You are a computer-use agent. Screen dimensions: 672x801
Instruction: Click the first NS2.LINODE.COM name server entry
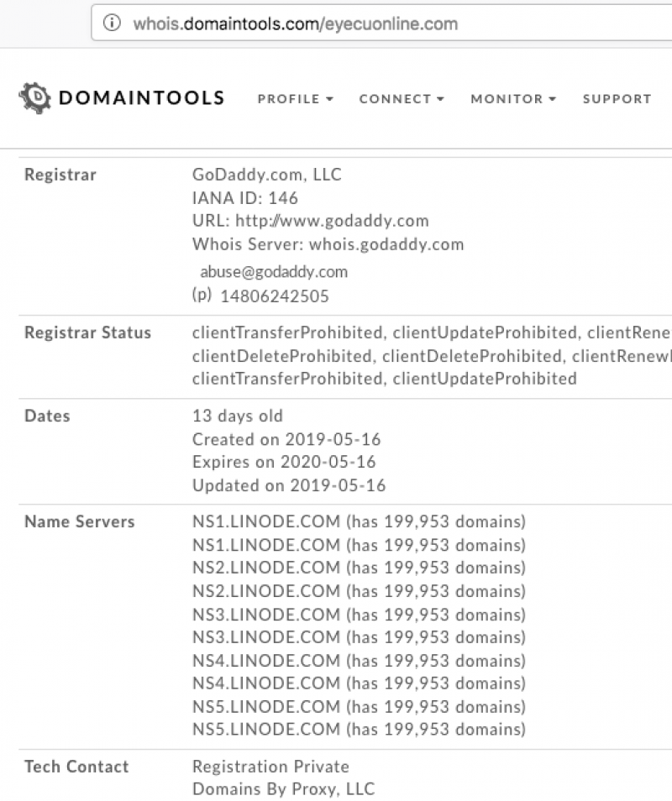[x=267, y=568]
